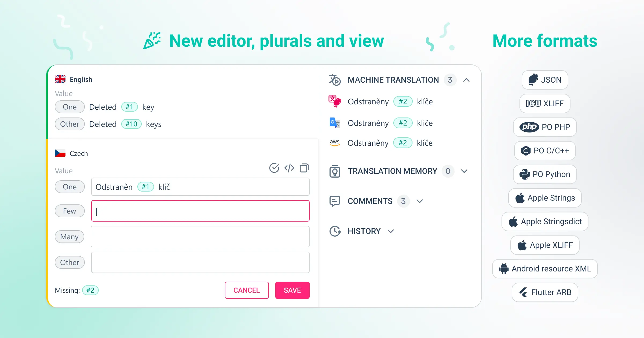The width and height of the screenshot is (644, 338).
Task: Select the DeepL machine translation icon
Action: (334, 101)
